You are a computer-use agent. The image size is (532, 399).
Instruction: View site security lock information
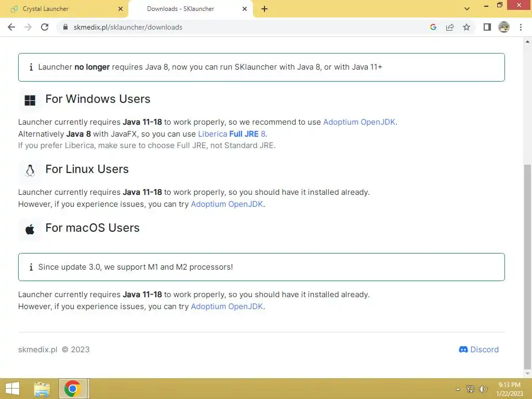[x=65, y=27]
